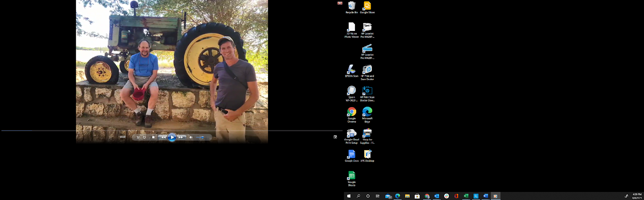Select the EPSON Scan desktop shortcut

pyautogui.click(x=351, y=71)
